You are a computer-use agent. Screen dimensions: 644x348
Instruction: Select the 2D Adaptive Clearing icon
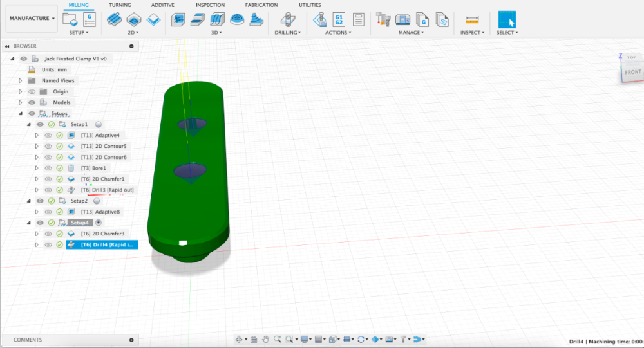click(114, 19)
